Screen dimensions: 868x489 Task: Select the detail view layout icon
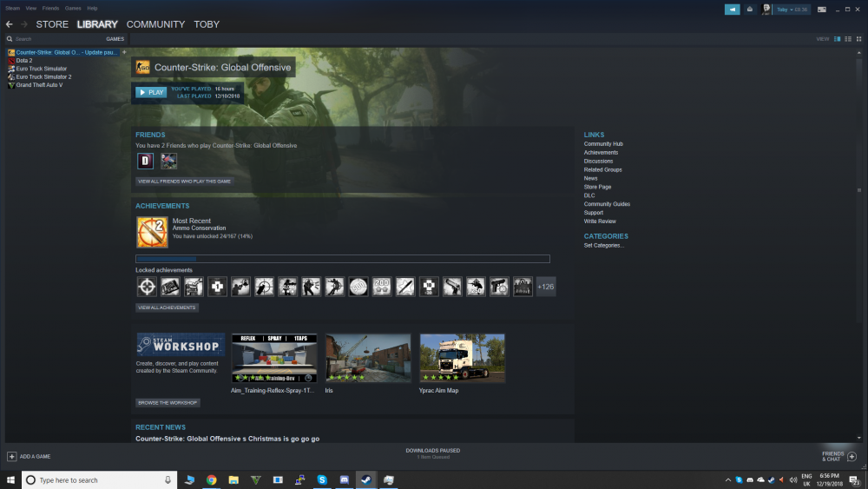837,39
